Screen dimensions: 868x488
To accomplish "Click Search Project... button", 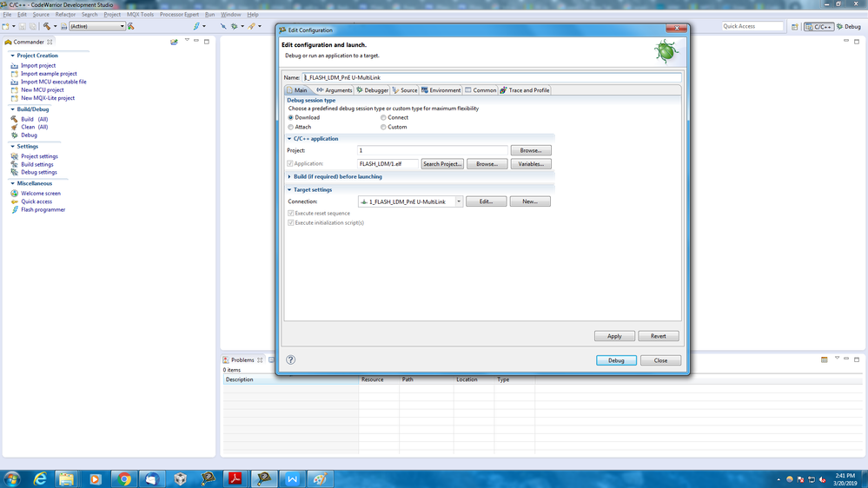I will coord(442,164).
